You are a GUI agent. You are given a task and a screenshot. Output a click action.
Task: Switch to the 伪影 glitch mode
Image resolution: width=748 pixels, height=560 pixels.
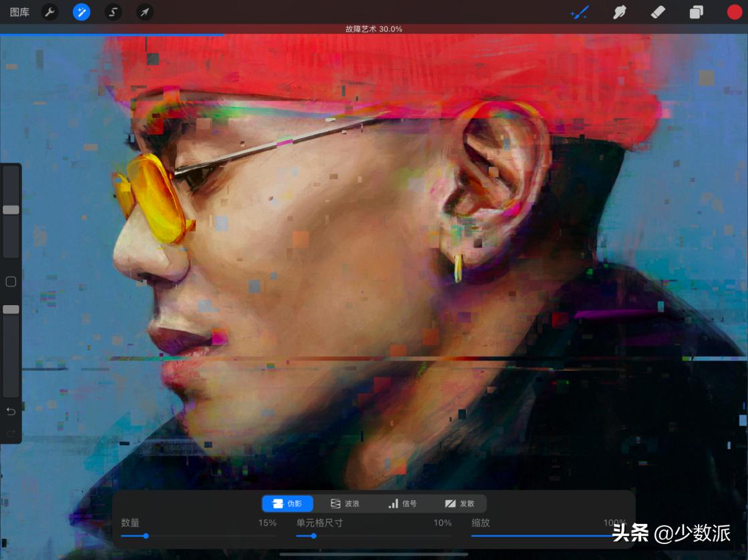287,503
